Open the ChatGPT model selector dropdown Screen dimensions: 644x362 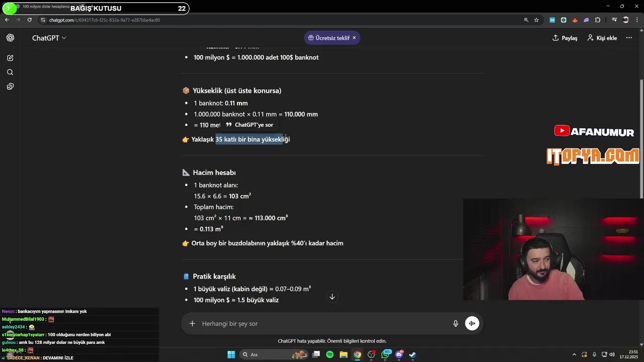[x=49, y=38]
